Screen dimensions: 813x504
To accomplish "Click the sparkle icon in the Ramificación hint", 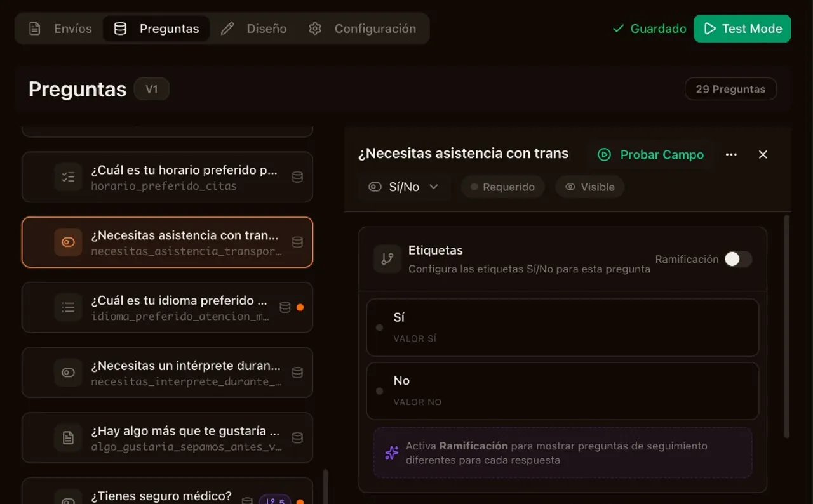I will click(x=391, y=453).
